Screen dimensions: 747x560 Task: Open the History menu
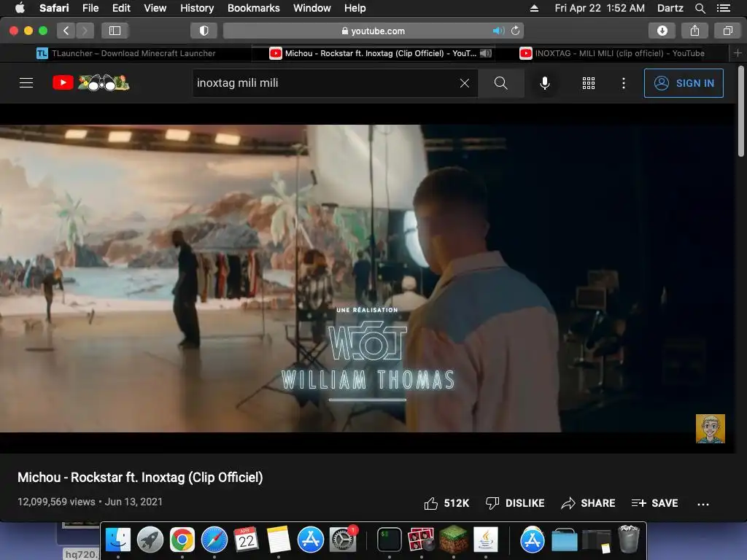197,8
